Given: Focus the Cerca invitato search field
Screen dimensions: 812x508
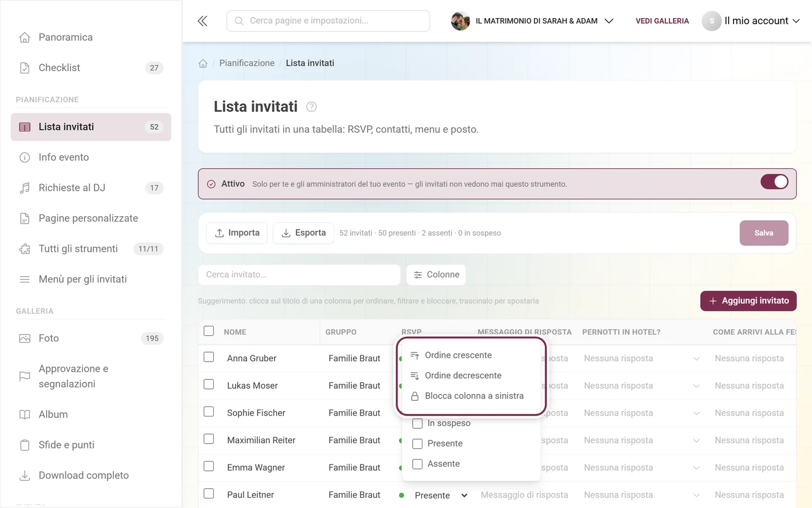Looking at the screenshot, I should tap(299, 275).
